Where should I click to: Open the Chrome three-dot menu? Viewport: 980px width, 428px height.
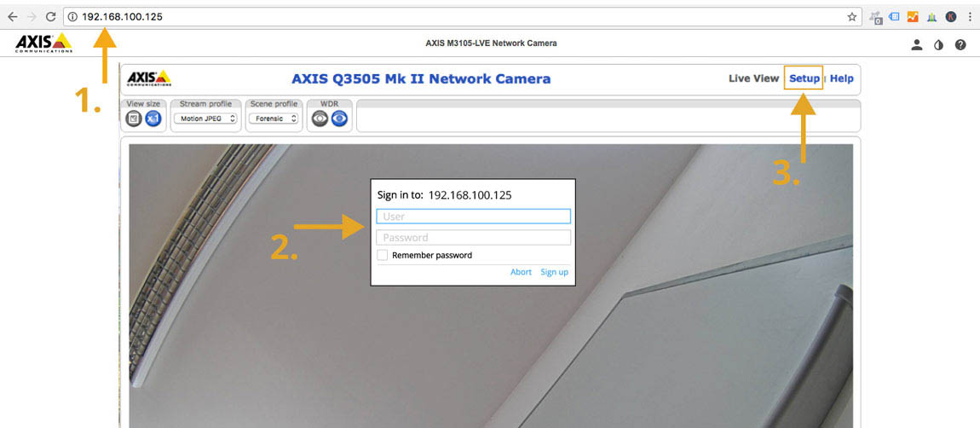970,16
